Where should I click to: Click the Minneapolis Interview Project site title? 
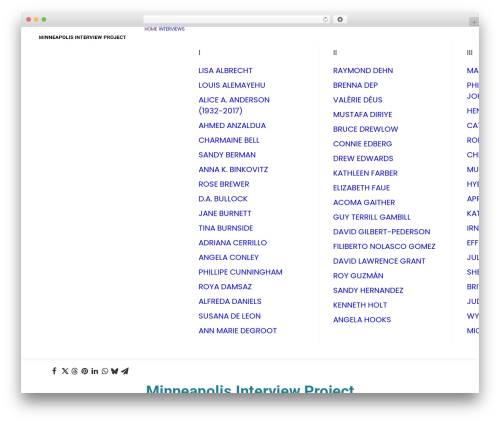pyautogui.click(x=82, y=37)
